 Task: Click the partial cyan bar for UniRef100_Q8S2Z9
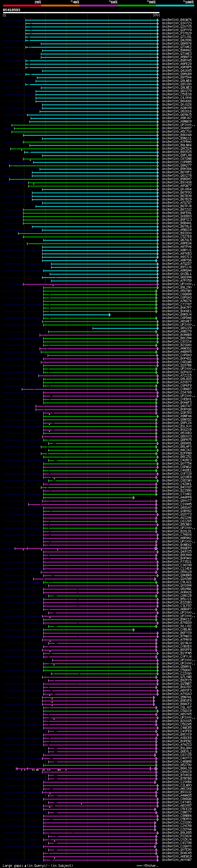click(126, 328)
